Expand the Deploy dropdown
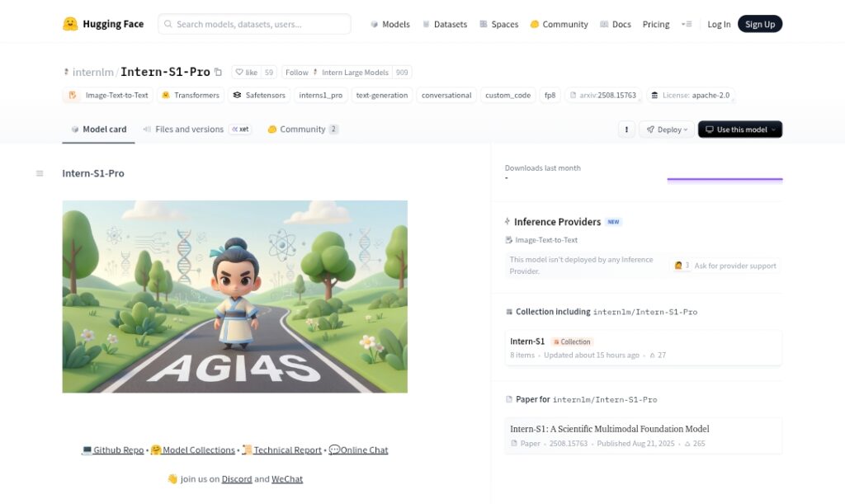This screenshot has height=504, width=845. (x=667, y=130)
